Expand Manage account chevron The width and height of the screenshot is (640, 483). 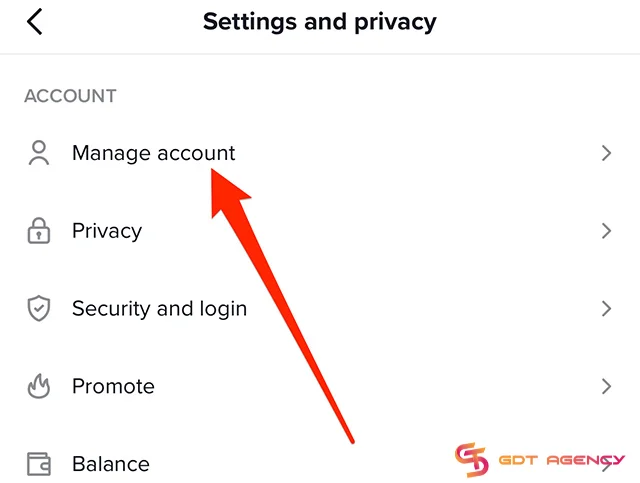605,153
